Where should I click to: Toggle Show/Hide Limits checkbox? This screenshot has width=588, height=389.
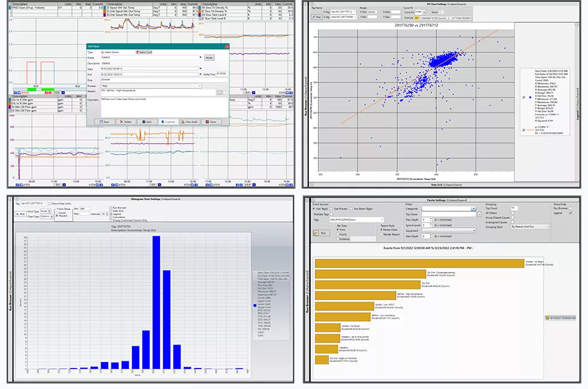pos(50,203)
